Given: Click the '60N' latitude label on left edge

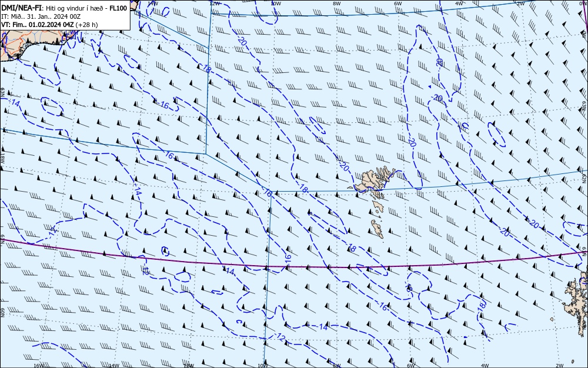Looking at the screenshot, I should [2, 313].
